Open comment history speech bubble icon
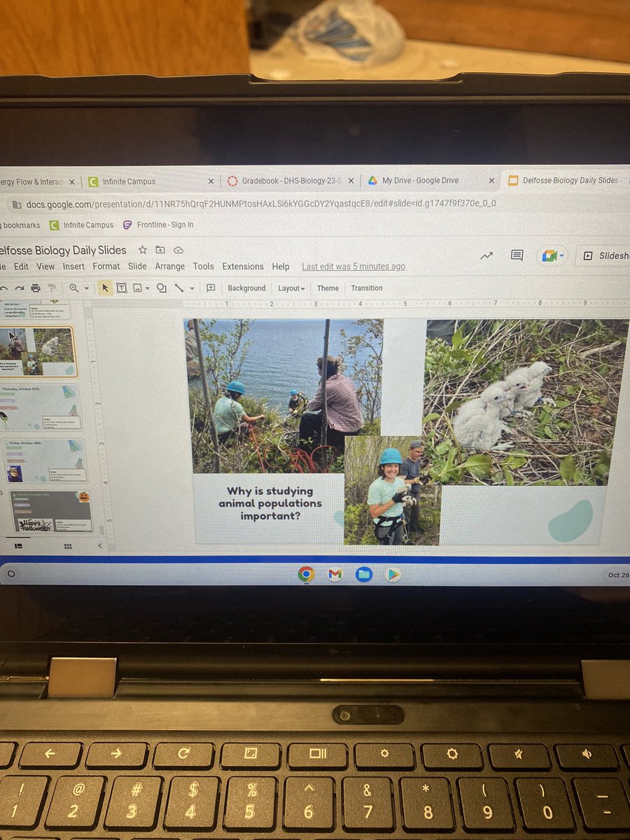Image resolution: width=630 pixels, height=840 pixels. coord(517,255)
